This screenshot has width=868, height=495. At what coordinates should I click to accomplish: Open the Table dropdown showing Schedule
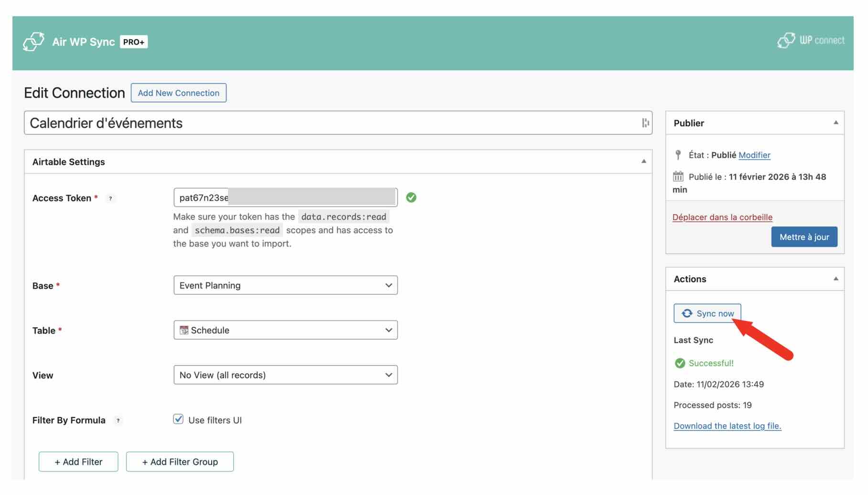coord(285,330)
